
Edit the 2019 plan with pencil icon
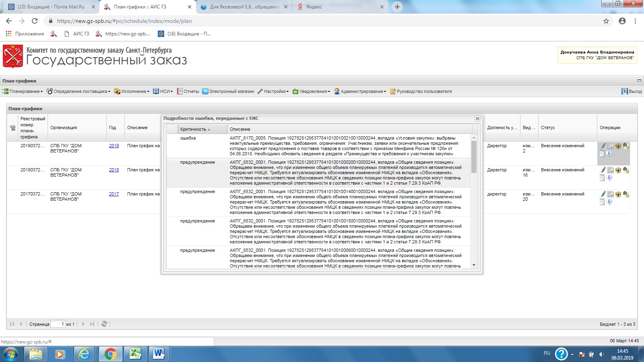pos(603,146)
